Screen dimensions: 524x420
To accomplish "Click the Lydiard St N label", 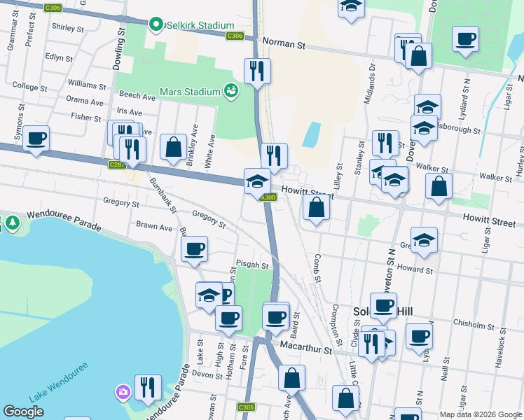I will [464, 99].
